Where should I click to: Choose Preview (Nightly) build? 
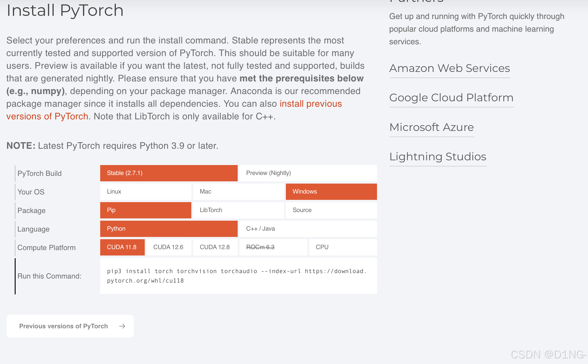tap(308, 173)
